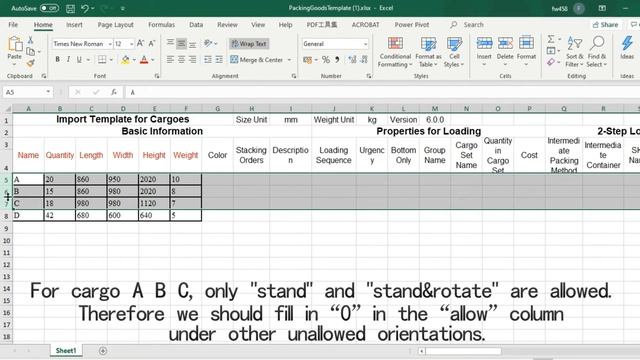
Task: Add a new sheet with plus icon
Action: (x=103, y=351)
